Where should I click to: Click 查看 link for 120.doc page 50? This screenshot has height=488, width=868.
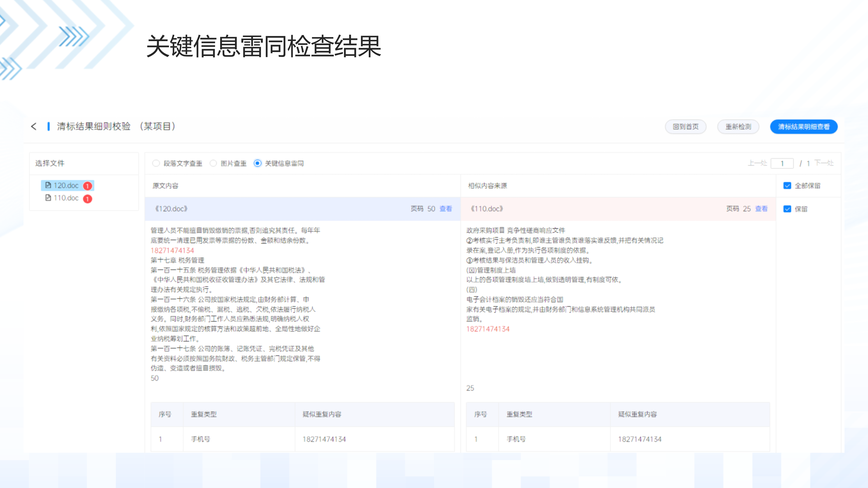pyautogui.click(x=446, y=209)
